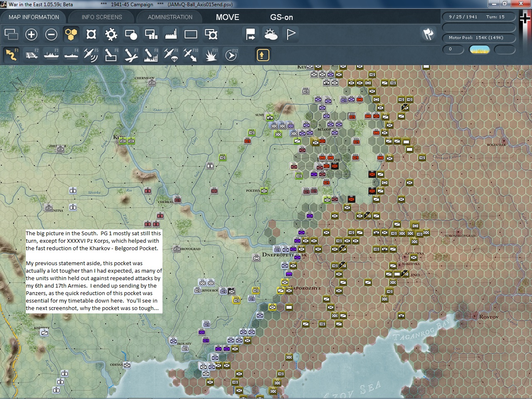This screenshot has width=532, height=399.
Task: Click the German cross faction emblem
Action: coord(525,19)
